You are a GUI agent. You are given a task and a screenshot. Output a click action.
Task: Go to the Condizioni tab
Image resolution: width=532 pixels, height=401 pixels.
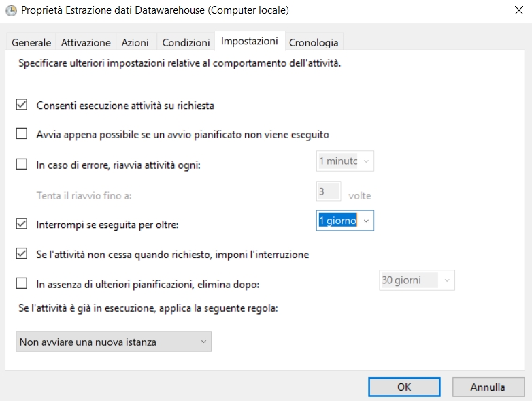click(186, 42)
